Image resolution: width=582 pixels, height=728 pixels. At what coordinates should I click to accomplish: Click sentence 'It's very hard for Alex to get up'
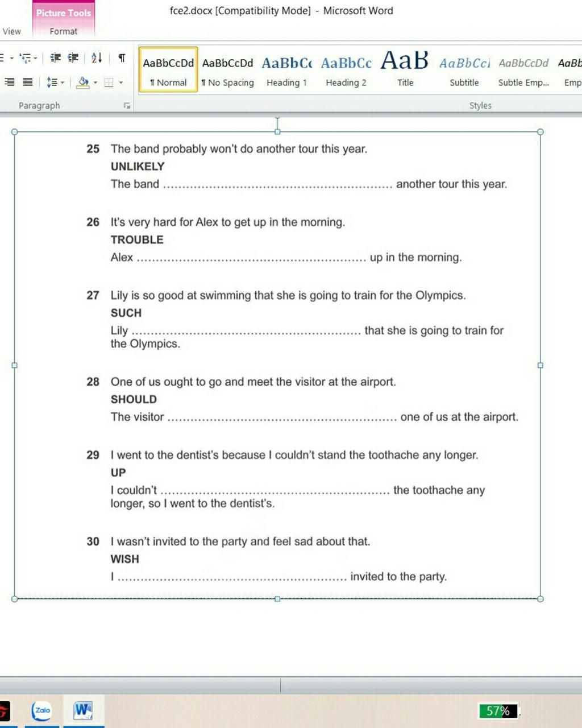(228, 222)
